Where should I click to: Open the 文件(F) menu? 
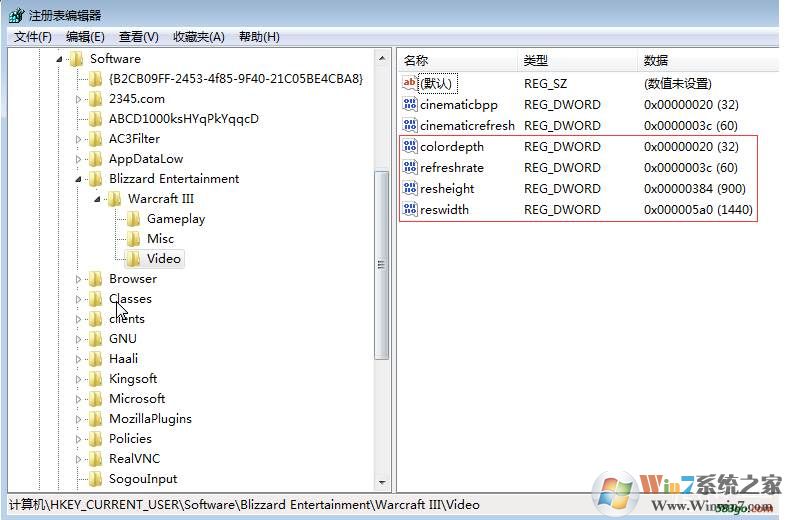tap(33, 37)
